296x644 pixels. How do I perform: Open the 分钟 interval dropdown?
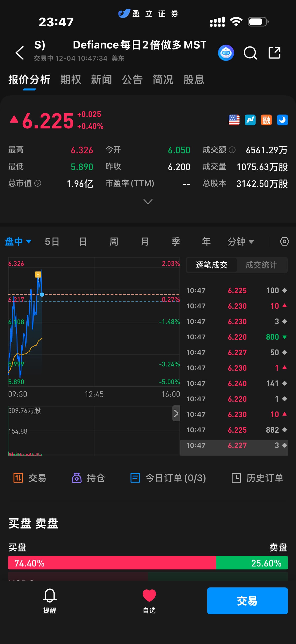pyautogui.click(x=240, y=241)
